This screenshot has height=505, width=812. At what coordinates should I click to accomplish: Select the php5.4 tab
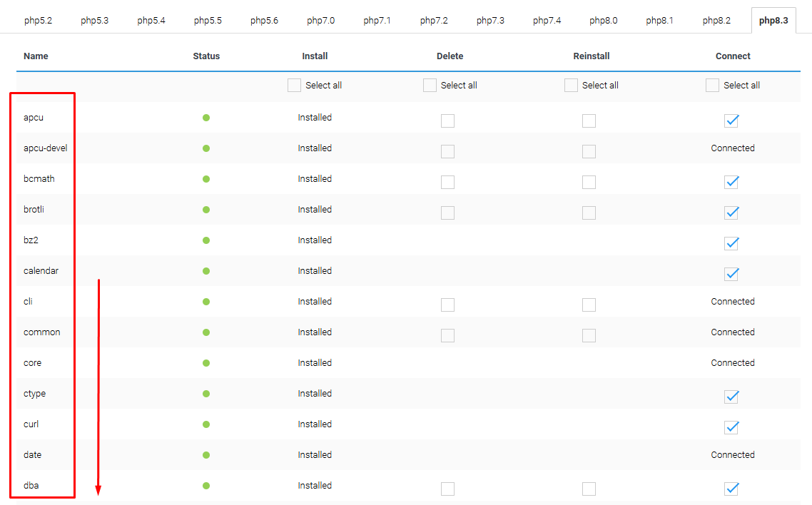pos(151,20)
